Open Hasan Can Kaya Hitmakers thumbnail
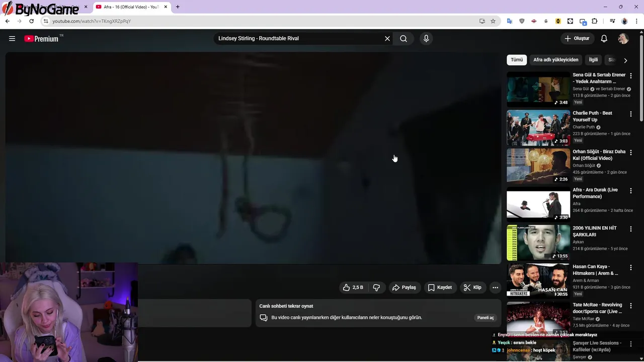The height and width of the screenshot is (362, 644). point(538,281)
